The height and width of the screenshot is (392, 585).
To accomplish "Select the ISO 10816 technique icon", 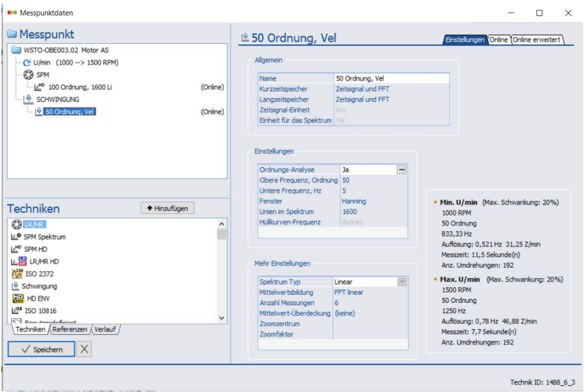I will [17, 311].
